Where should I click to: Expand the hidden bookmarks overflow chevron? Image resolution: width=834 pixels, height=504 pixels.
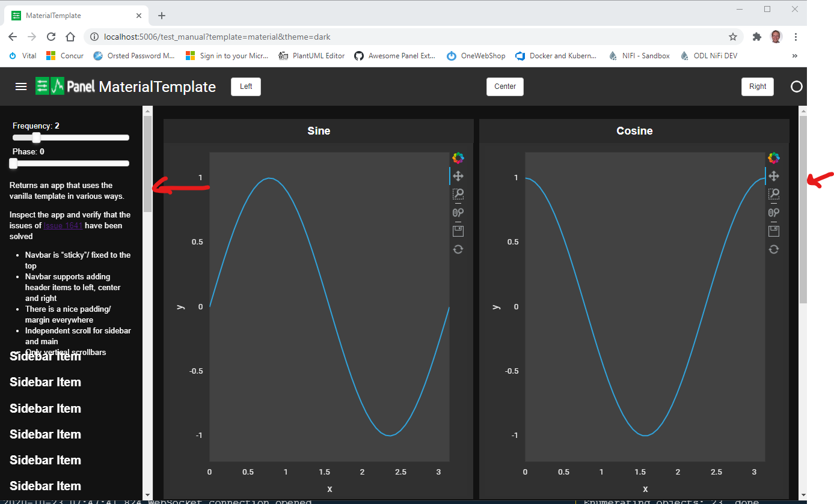coord(794,55)
